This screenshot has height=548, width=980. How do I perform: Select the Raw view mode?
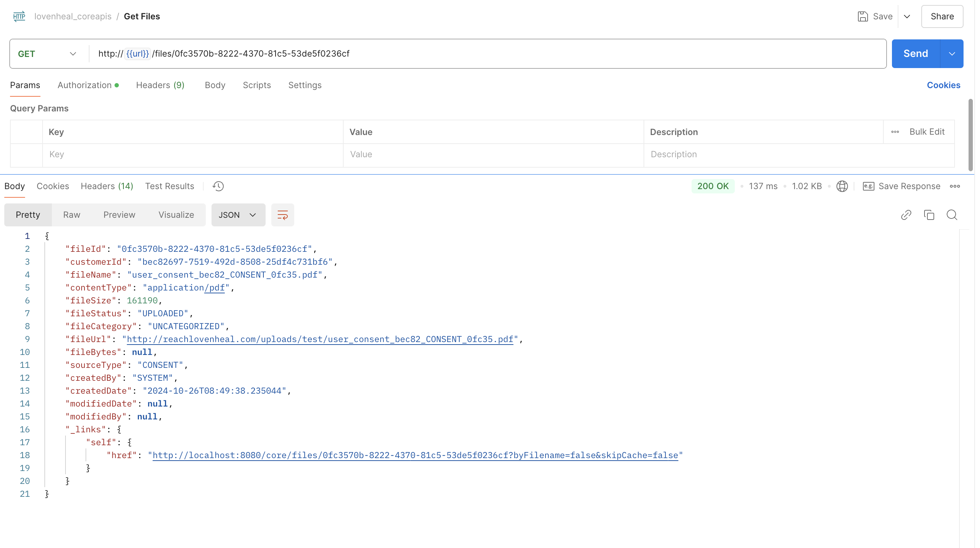click(x=72, y=215)
